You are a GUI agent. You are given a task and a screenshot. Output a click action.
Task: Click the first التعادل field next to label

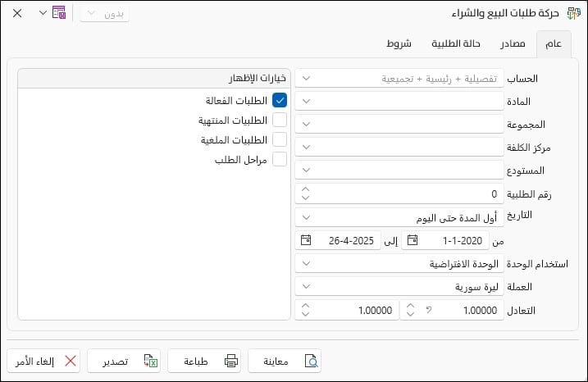(452, 310)
